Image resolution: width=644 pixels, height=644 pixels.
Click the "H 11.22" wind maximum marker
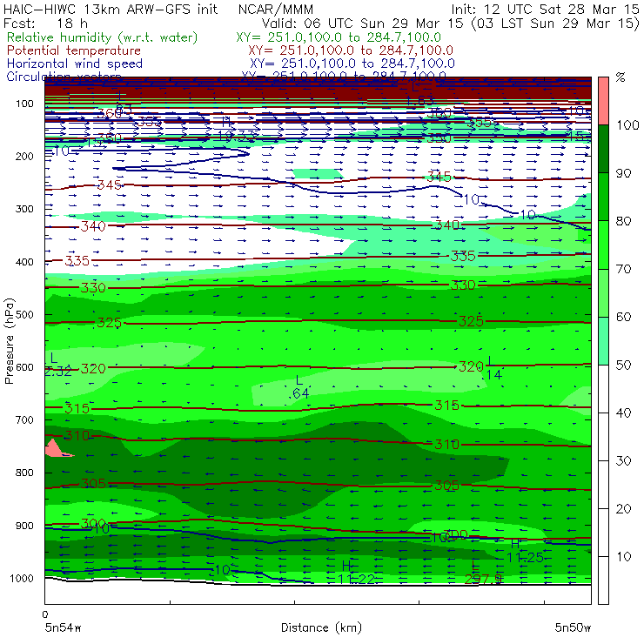pyautogui.click(x=356, y=573)
